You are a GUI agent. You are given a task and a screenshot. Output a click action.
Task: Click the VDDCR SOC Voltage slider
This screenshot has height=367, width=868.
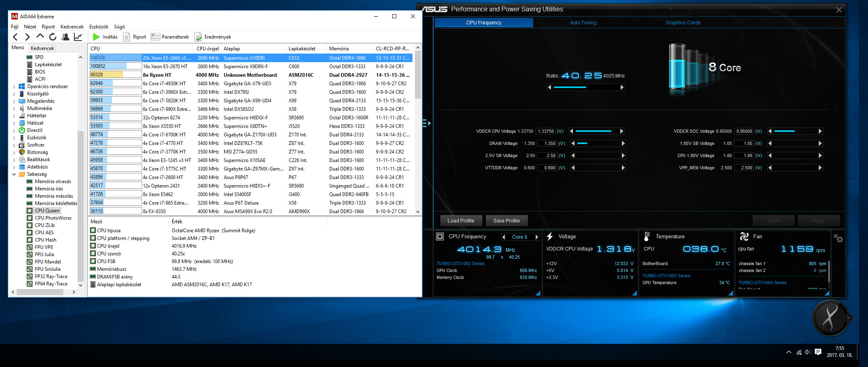click(x=795, y=131)
